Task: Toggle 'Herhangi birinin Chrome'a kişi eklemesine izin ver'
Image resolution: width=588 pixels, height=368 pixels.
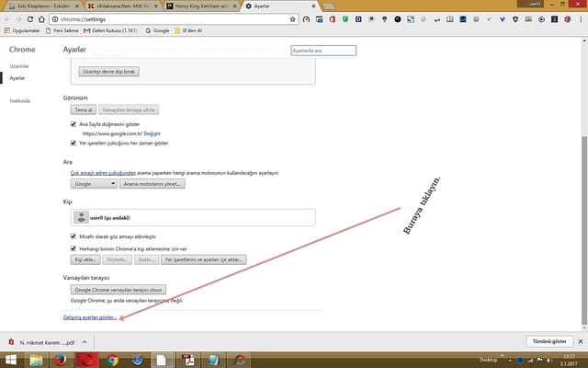Action: pyautogui.click(x=73, y=248)
